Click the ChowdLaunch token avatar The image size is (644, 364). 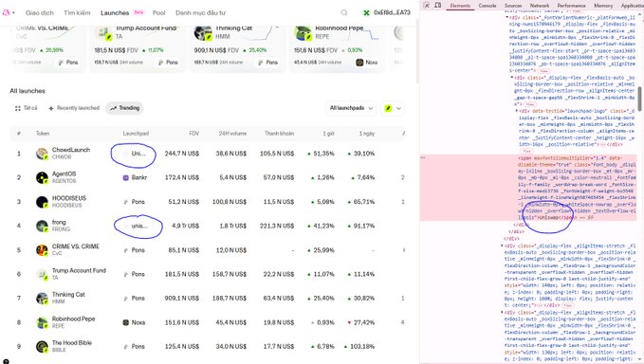click(42, 154)
